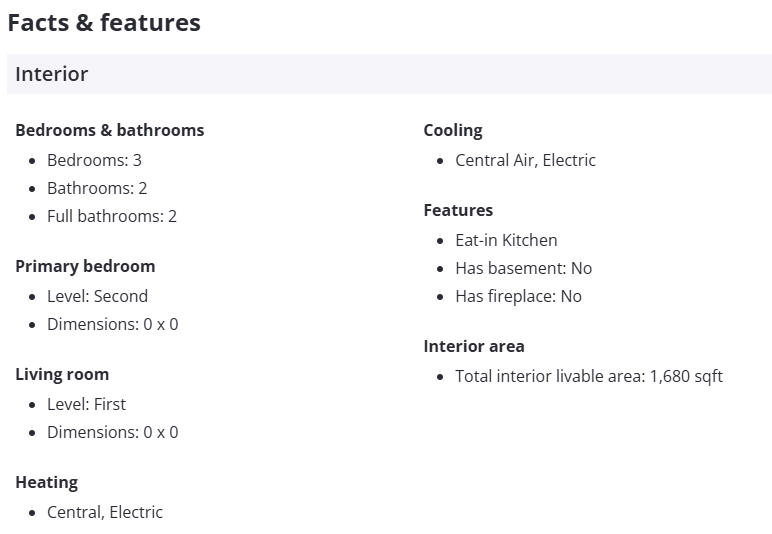Click the Bedrooms & bathrooms subheading
The width and height of the screenshot is (772, 534).
(x=109, y=130)
